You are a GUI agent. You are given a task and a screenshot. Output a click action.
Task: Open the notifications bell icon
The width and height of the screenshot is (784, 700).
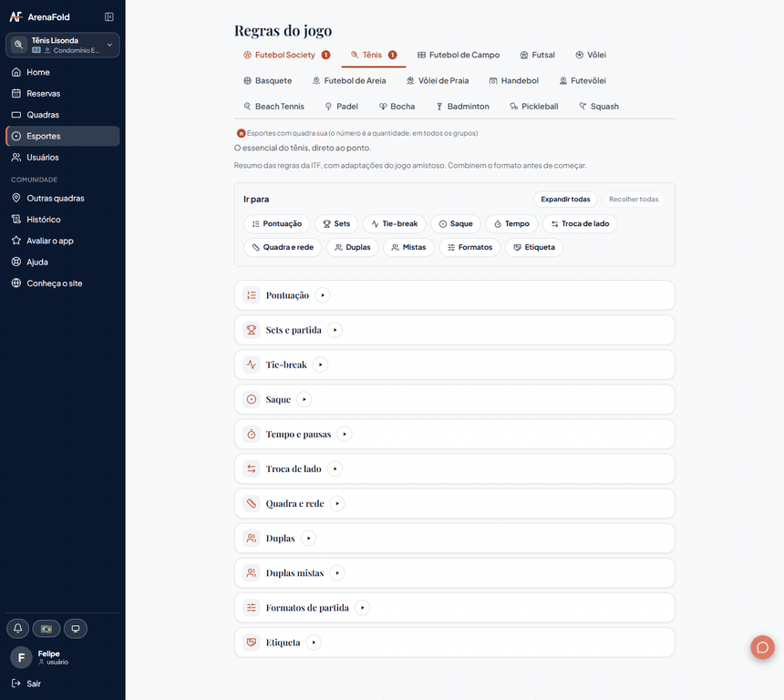pyautogui.click(x=17, y=629)
